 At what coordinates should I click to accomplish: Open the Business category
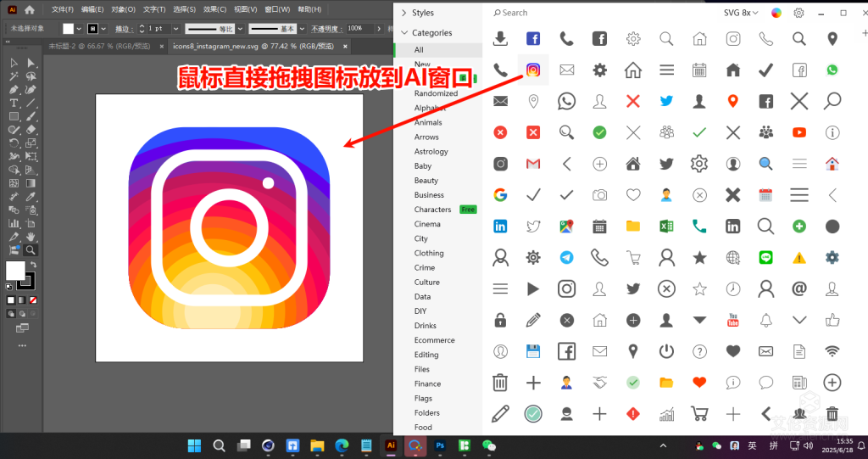429,195
